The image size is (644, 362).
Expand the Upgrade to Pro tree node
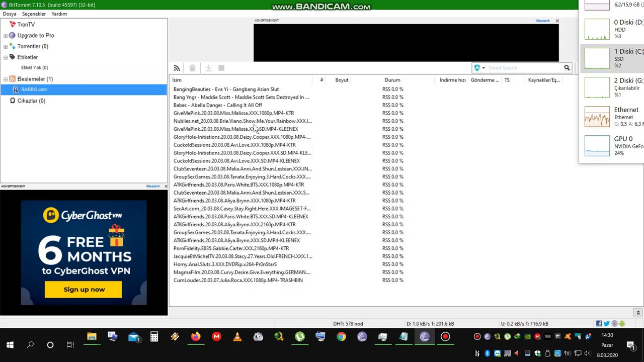point(6,36)
